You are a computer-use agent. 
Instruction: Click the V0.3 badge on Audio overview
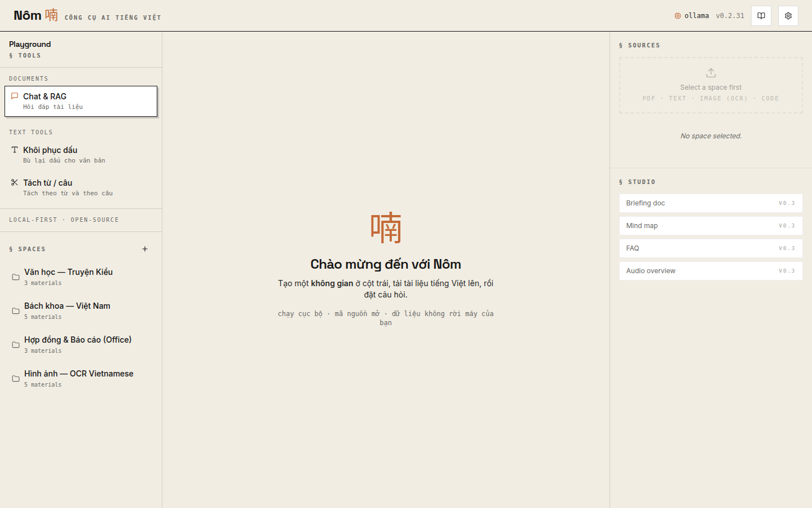click(x=787, y=271)
